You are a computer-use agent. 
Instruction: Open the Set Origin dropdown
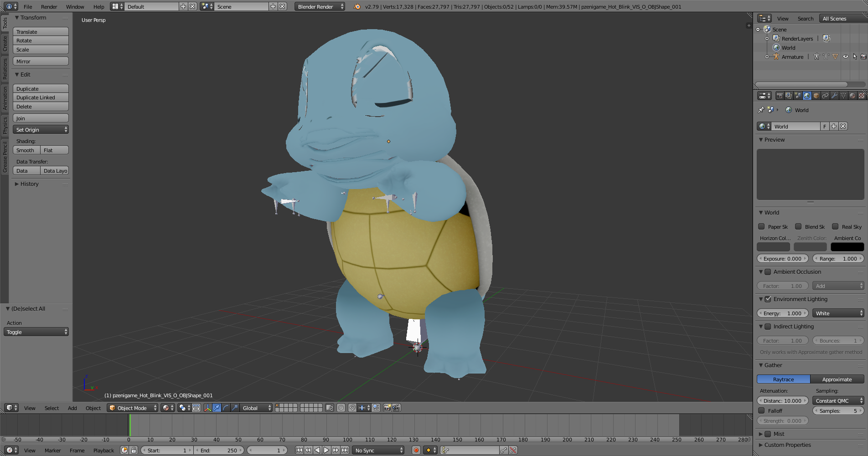pos(41,129)
